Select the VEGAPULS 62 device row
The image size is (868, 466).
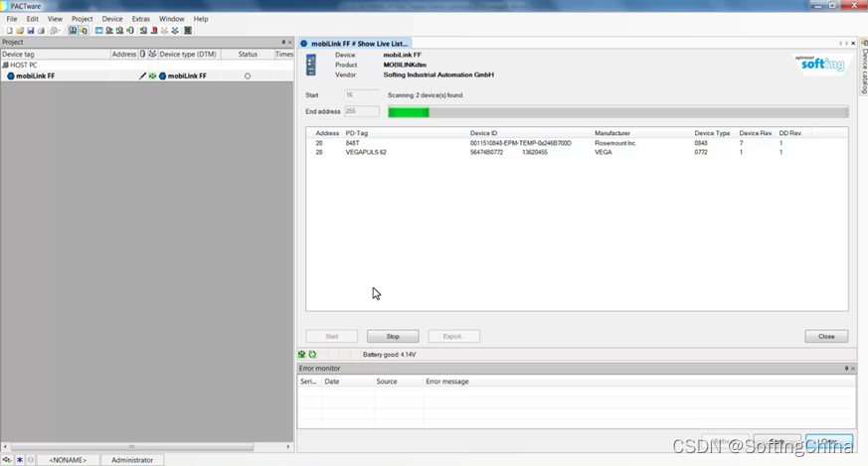pyautogui.click(x=366, y=152)
